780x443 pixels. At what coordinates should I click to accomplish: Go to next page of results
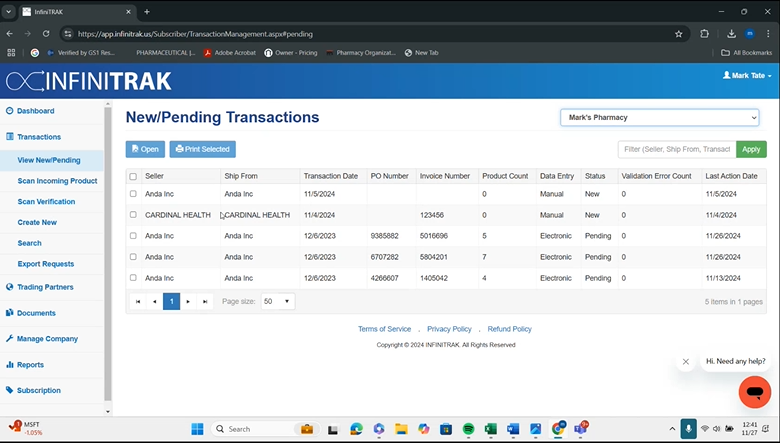[188, 301]
